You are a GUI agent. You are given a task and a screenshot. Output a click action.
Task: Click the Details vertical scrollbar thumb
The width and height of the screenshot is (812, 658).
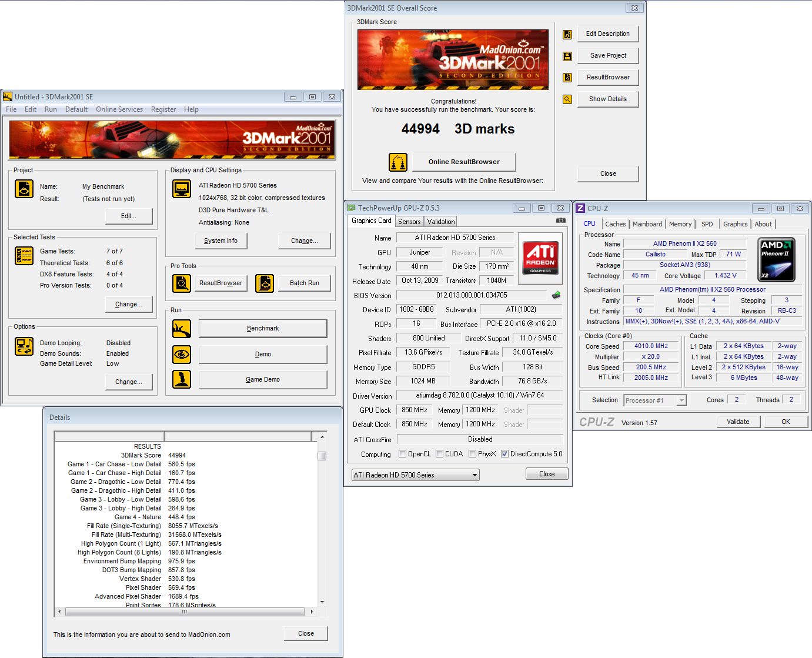pos(322,456)
